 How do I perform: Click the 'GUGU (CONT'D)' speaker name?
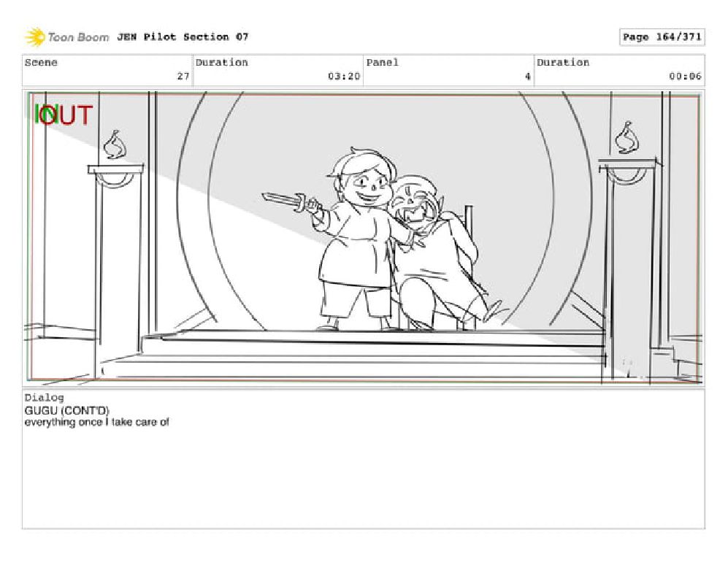pyautogui.click(x=67, y=410)
